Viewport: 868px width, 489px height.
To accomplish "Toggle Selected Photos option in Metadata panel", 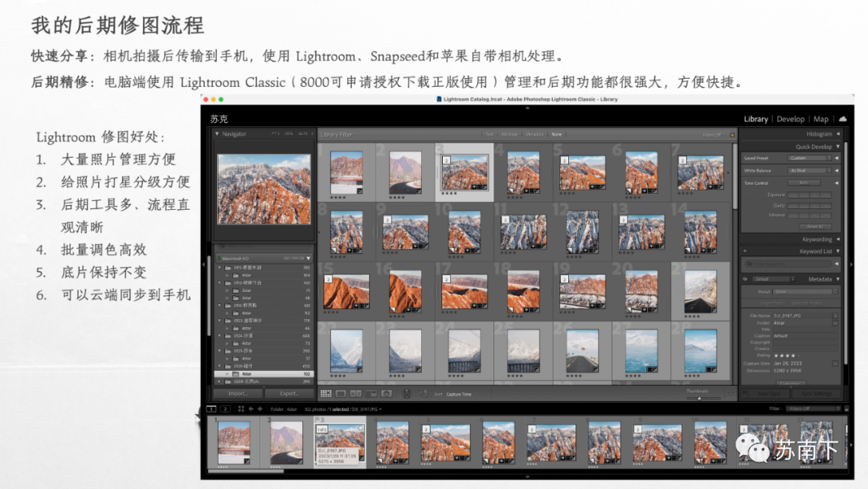I will 807,303.
